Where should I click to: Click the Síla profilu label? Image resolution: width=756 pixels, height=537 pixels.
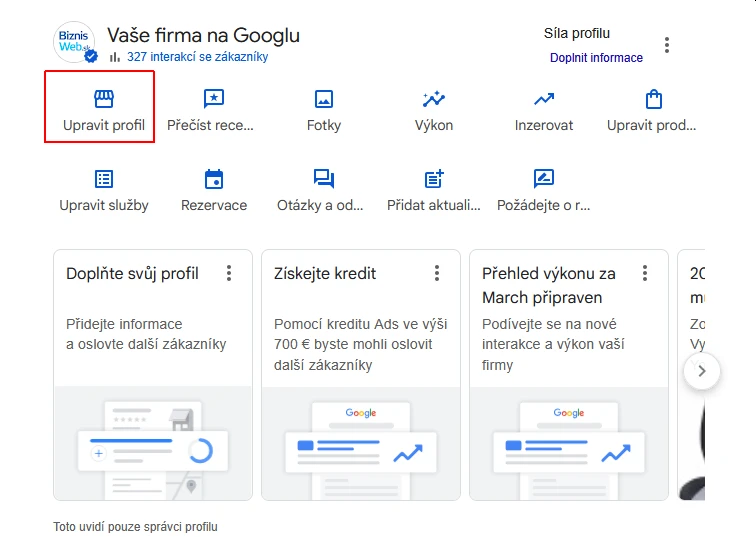click(577, 33)
